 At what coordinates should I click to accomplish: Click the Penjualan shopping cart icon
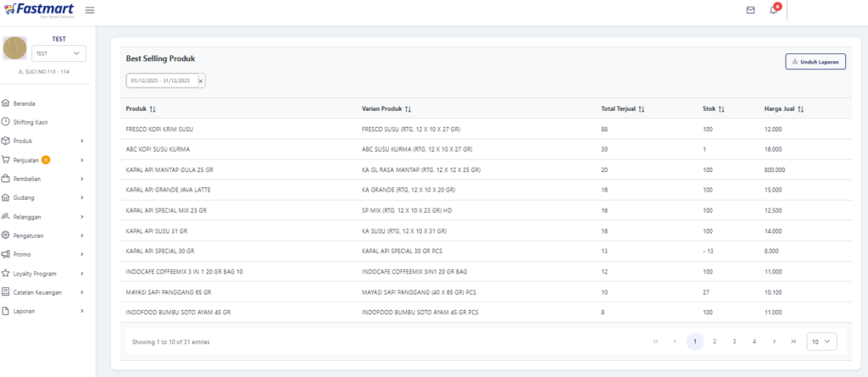click(x=6, y=160)
